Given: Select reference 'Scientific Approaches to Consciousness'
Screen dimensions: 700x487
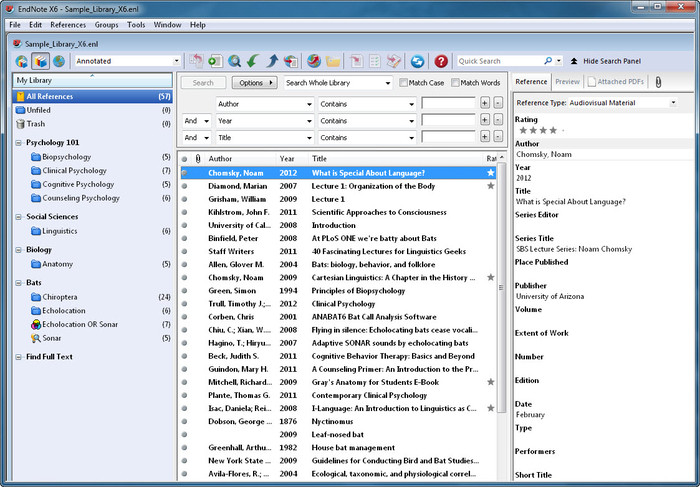Looking at the screenshot, I should coord(338,212).
